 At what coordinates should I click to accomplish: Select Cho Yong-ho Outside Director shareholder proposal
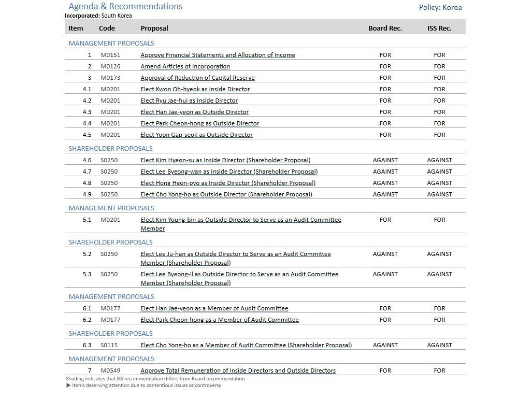pyautogui.click(x=226, y=194)
